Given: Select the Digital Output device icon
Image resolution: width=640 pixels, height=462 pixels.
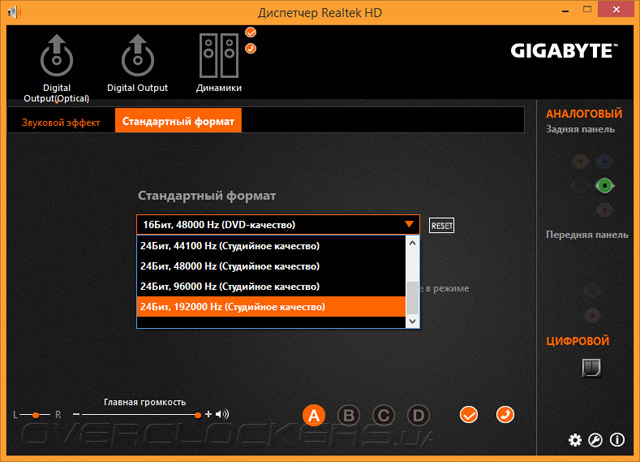Looking at the screenshot, I should (x=138, y=56).
